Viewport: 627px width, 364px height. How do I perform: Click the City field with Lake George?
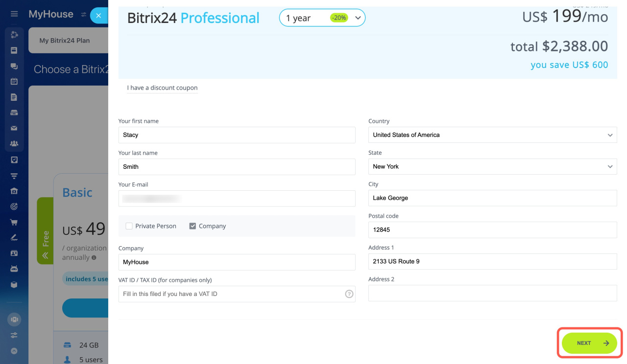[x=492, y=198]
